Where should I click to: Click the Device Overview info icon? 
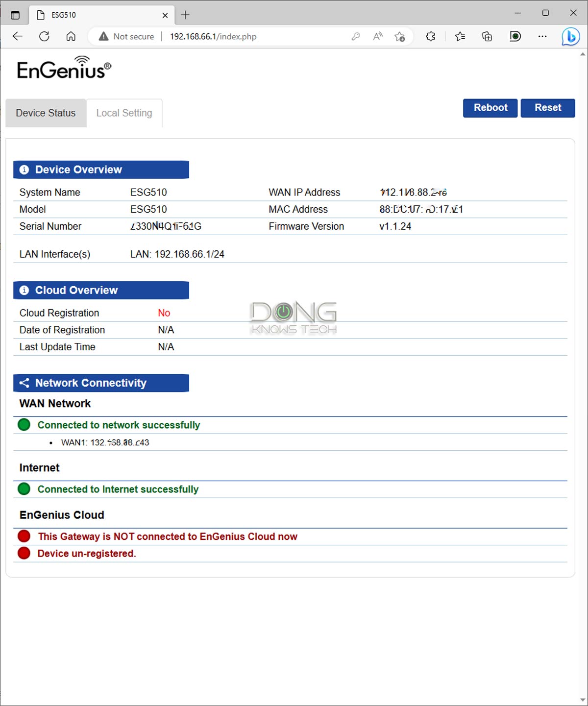click(24, 170)
